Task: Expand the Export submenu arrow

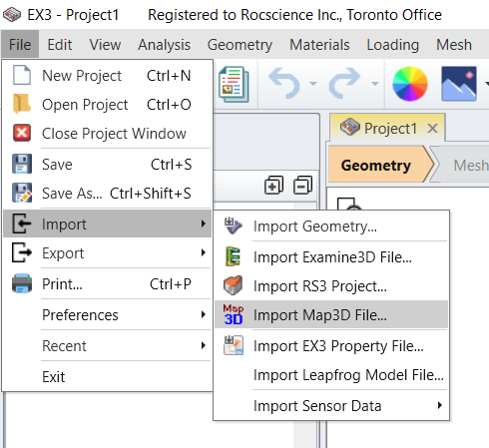Action: [204, 252]
